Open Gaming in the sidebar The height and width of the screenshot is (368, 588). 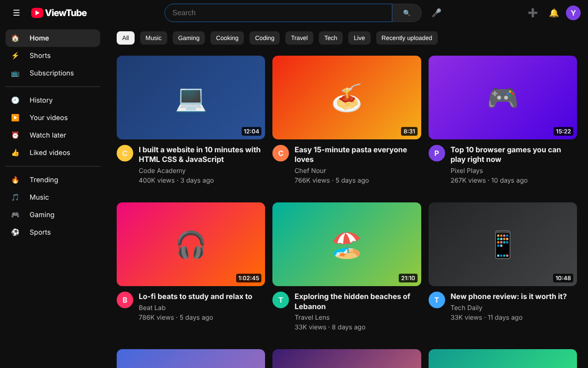point(53,215)
